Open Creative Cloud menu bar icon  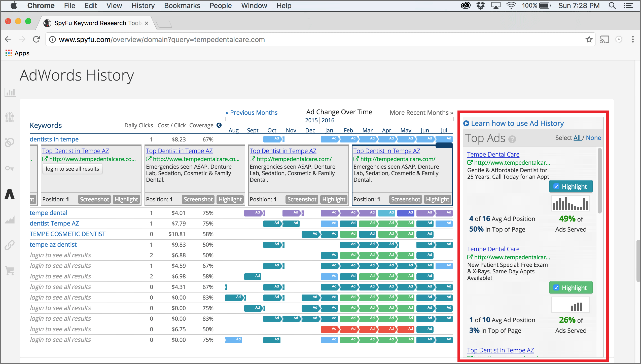click(466, 6)
